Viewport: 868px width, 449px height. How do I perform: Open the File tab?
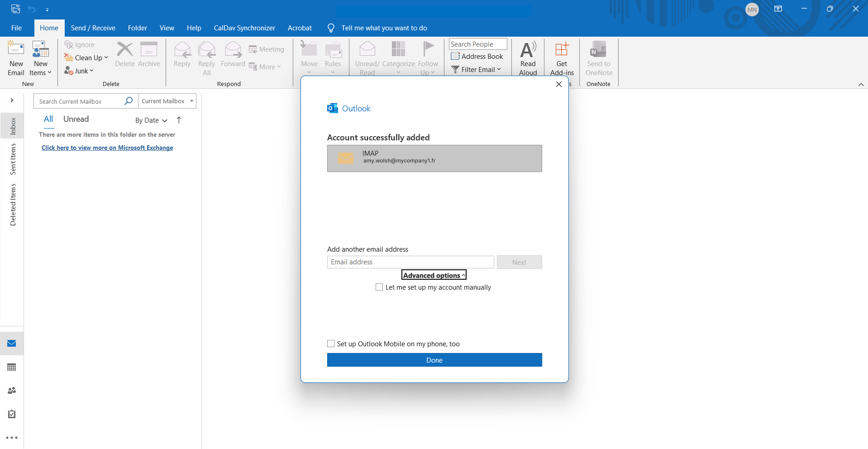(16, 28)
